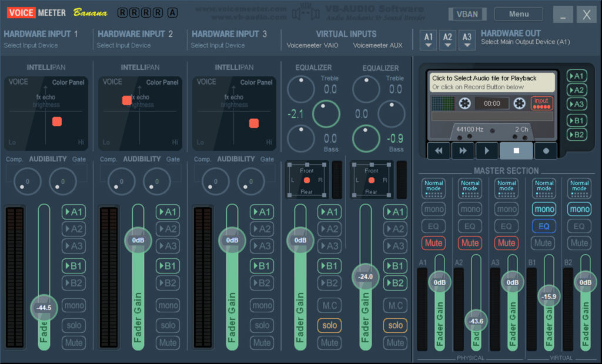Select input device for Hardware Input 2
The height and width of the screenshot is (364, 602).
click(123, 45)
